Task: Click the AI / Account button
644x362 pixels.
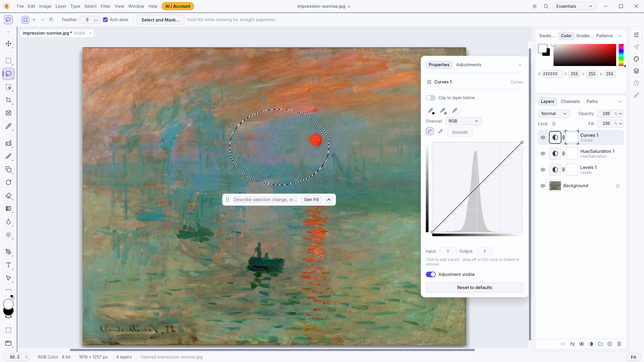Action: pyautogui.click(x=178, y=6)
